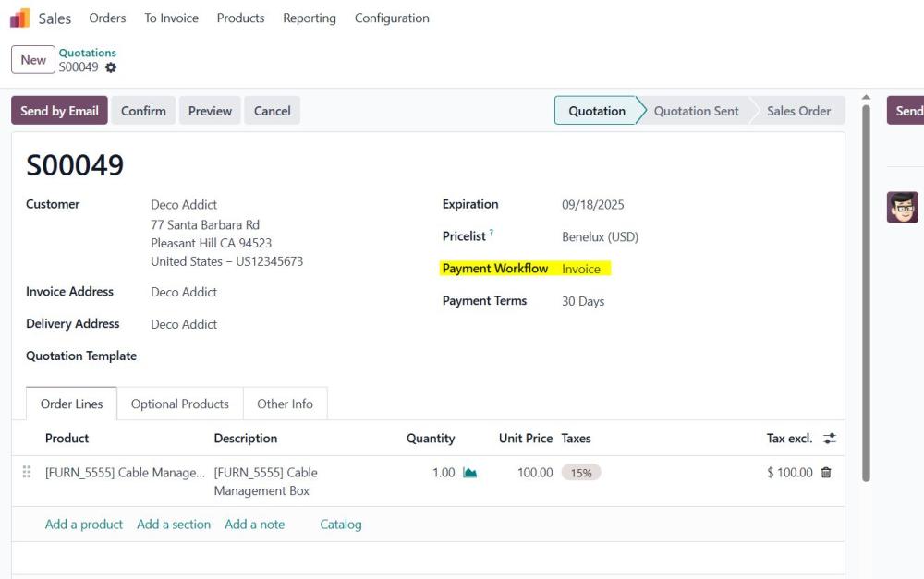Open the Payment Workflow field showing Invoice

[x=581, y=269]
